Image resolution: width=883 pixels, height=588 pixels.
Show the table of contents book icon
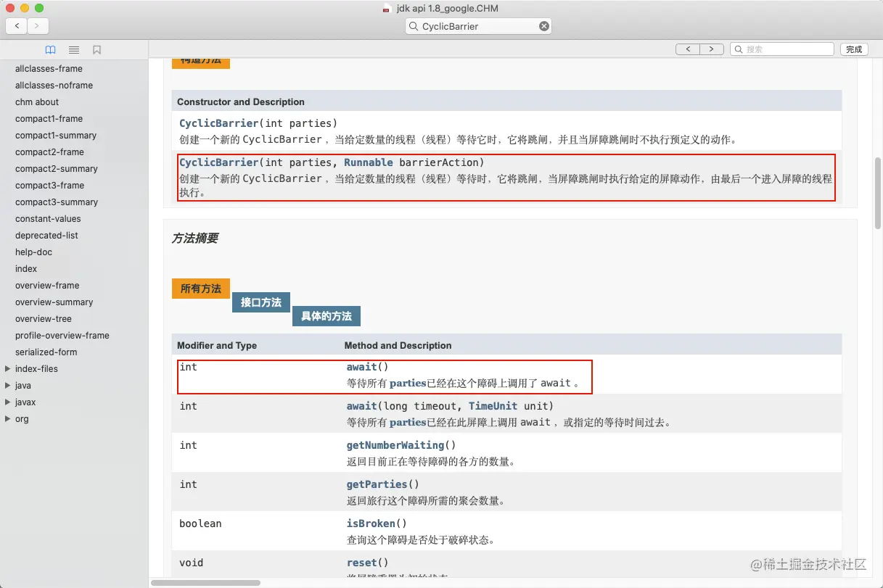coord(50,50)
